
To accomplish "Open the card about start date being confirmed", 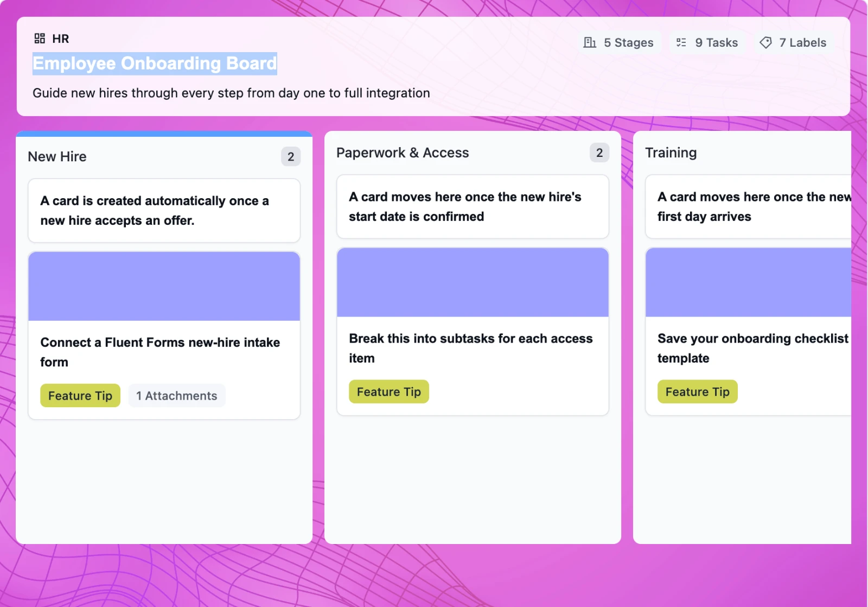I will (x=473, y=206).
